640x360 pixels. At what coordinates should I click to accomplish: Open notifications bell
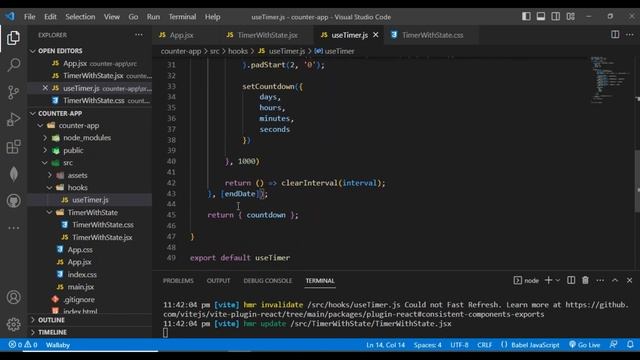click(630, 345)
